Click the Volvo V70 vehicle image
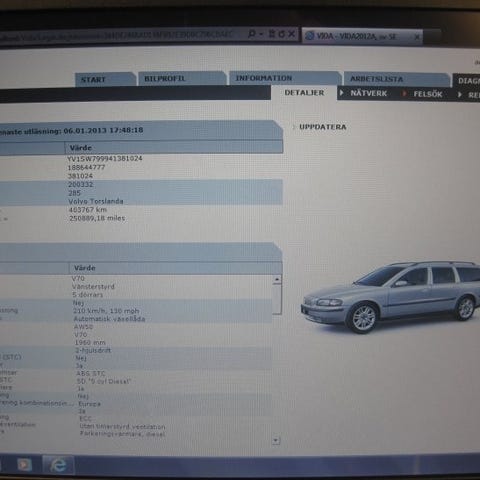This screenshot has width=480, height=480. [390, 297]
